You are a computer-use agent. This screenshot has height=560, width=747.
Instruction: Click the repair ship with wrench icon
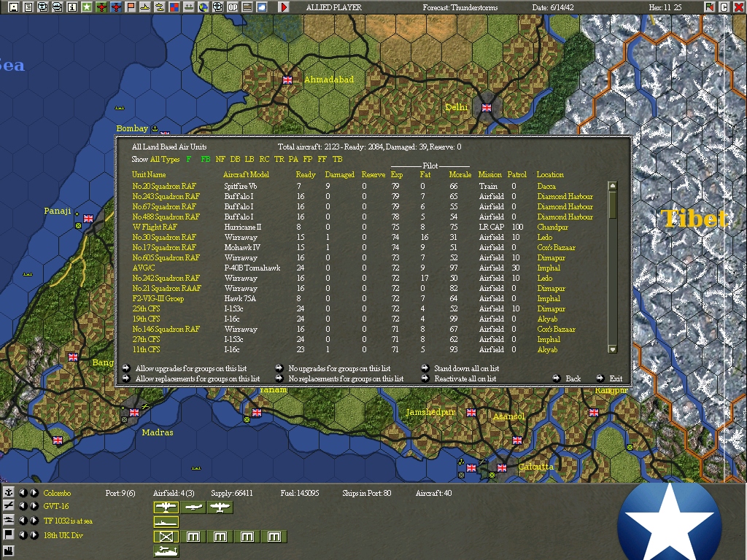(166, 551)
